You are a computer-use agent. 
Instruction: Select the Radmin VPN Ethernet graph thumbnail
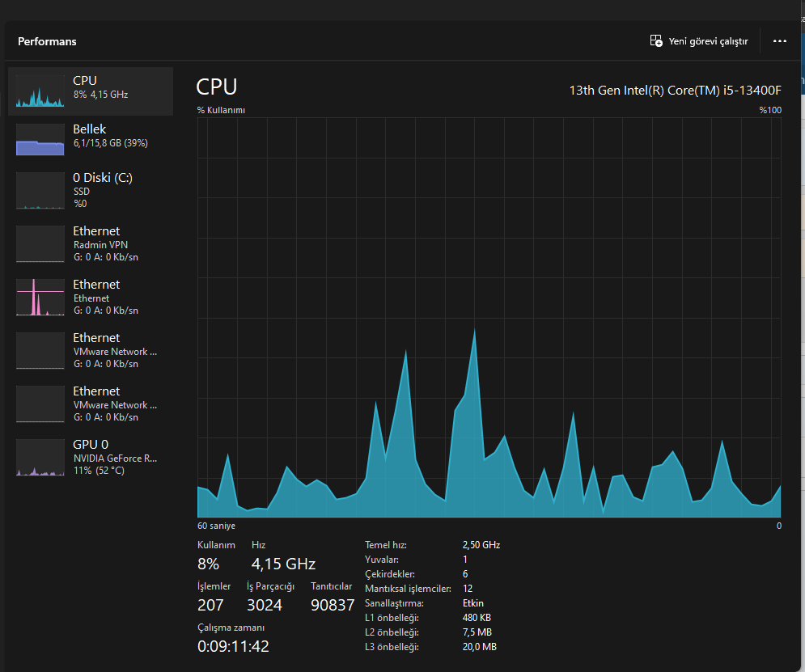40,244
